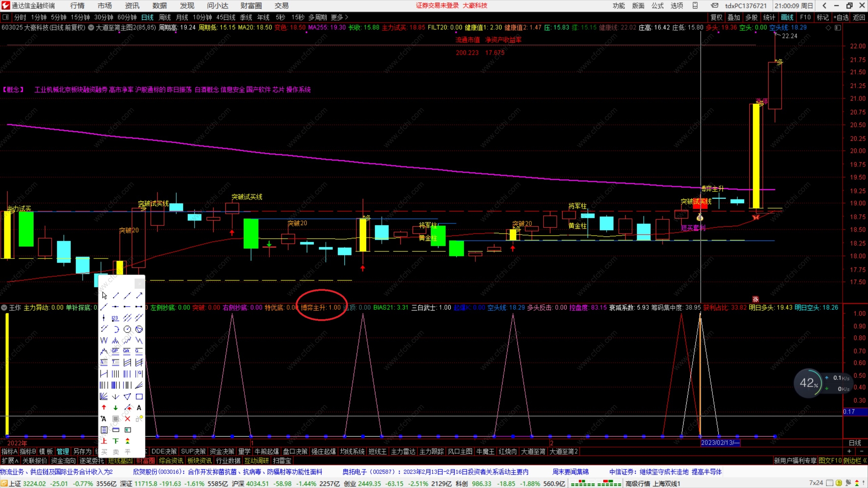Select the triangle shape drawing tool
This screenshot has width=868, height=488.
point(127,396)
